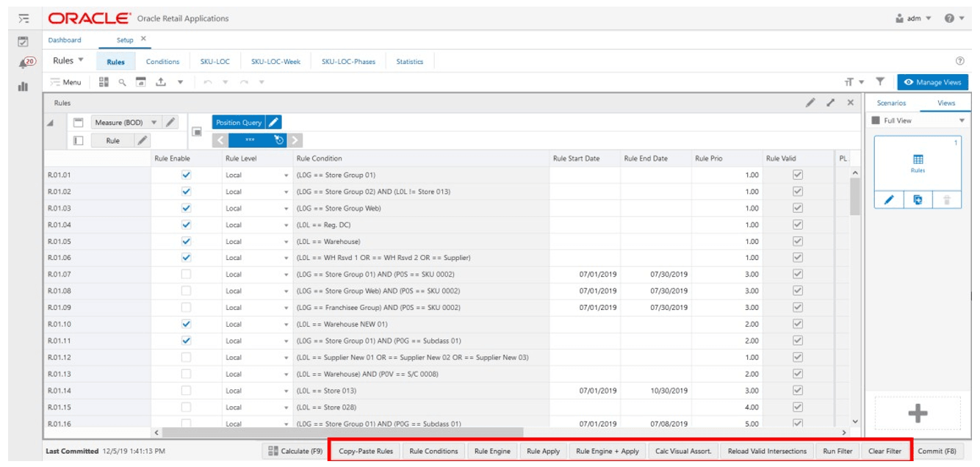The image size is (980, 467).
Task: Toggle Rule Valid checkbox for R.01.02
Action: pyautogui.click(x=798, y=192)
